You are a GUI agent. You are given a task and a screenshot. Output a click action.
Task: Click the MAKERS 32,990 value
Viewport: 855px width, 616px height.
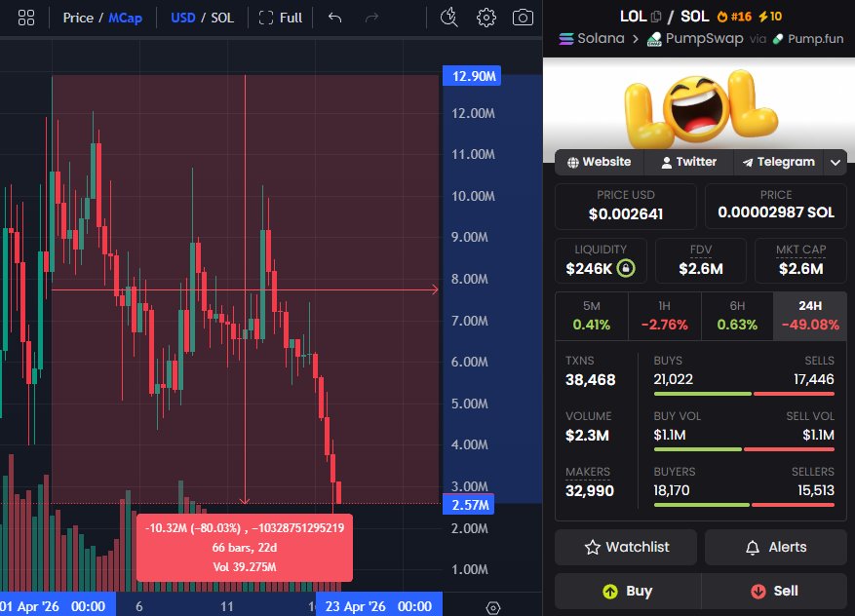click(590, 491)
